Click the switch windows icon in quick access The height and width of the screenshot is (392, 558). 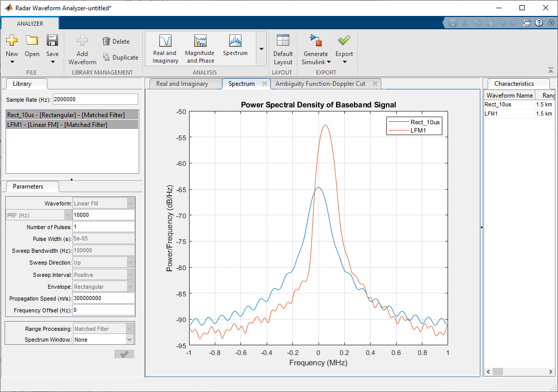(527, 23)
